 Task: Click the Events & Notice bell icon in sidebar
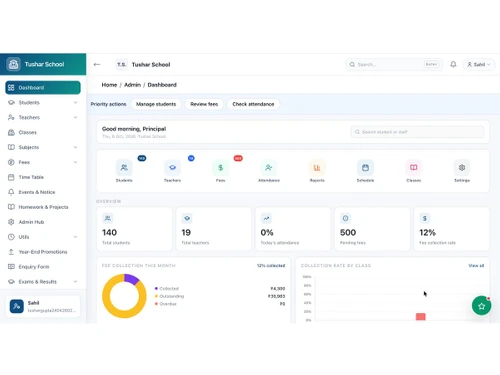pos(11,192)
